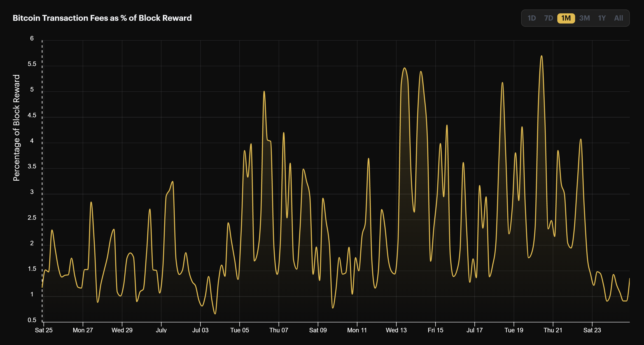Click the 'Jul 17' date label
The image size is (644, 345).
474,330
